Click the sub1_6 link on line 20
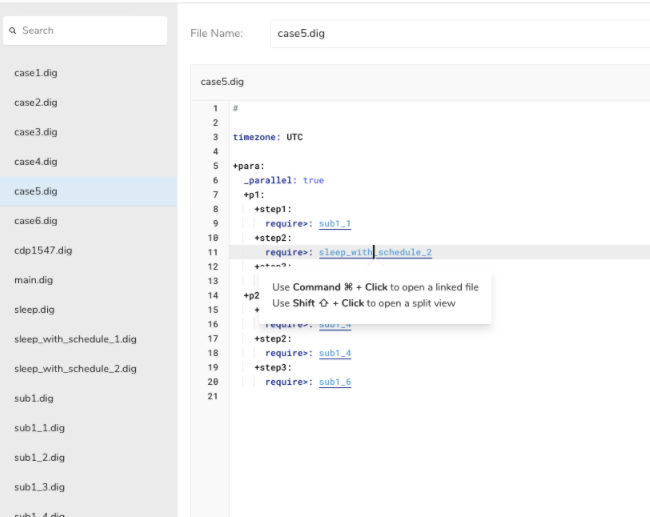Image resolution: width=650 pixels, height=517 pixels. (x=334, y=383)
